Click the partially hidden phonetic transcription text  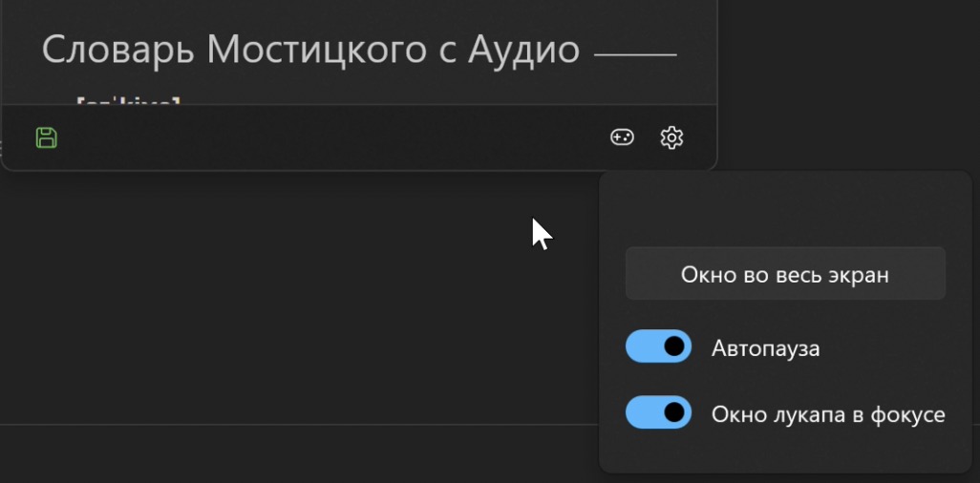coord(128,100)
